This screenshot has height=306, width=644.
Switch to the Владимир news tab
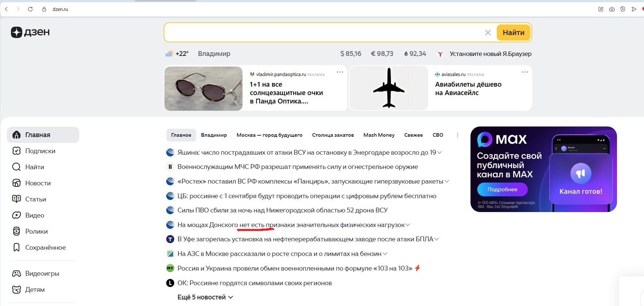point(214,135)
